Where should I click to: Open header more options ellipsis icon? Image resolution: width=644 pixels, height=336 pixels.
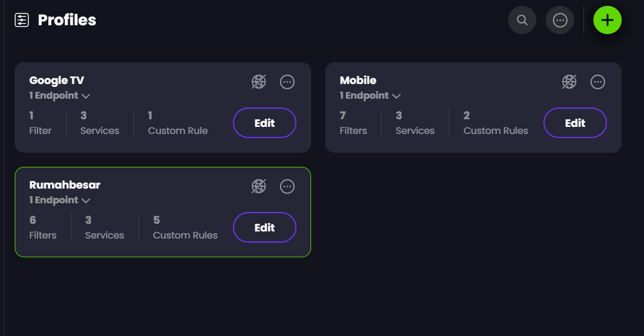pos(560,20)
